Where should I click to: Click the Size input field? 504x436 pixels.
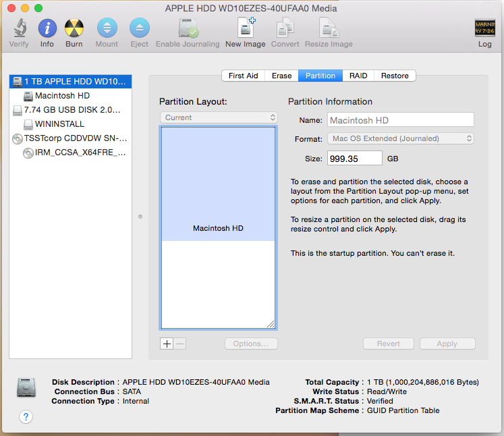coord(354,159)
